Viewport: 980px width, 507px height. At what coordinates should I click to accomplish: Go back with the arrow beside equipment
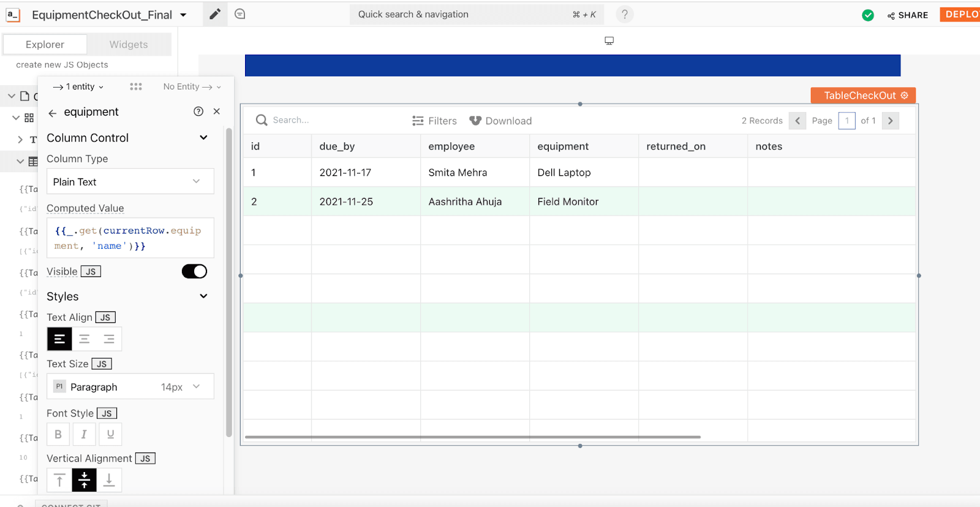click(x=53, y=113)
